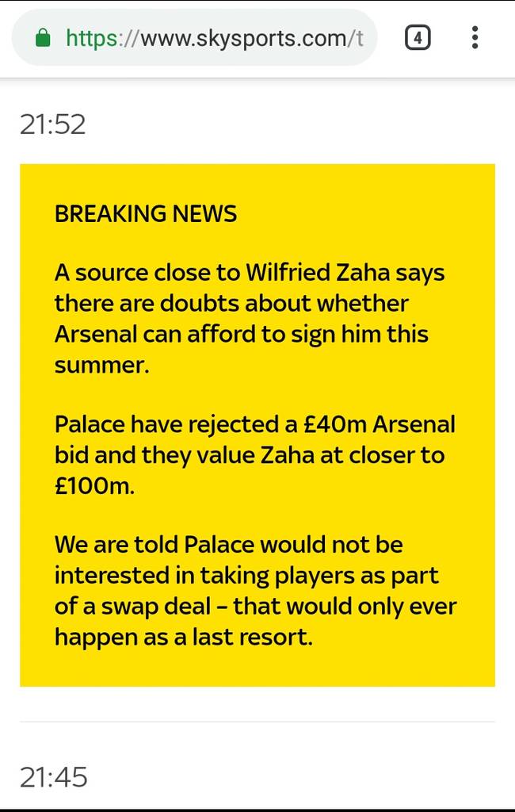Tap the 21:45 timestamp
The height and width of the screenshot is (812, 515).
(x=53, y=776)
